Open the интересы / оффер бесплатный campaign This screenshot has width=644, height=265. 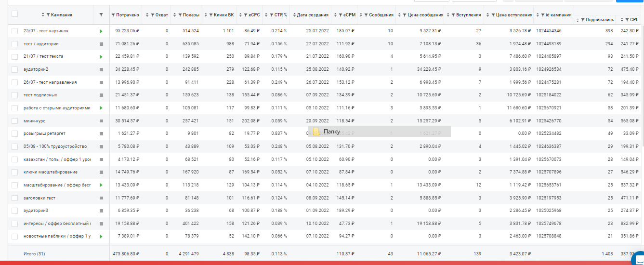(57, 224)
